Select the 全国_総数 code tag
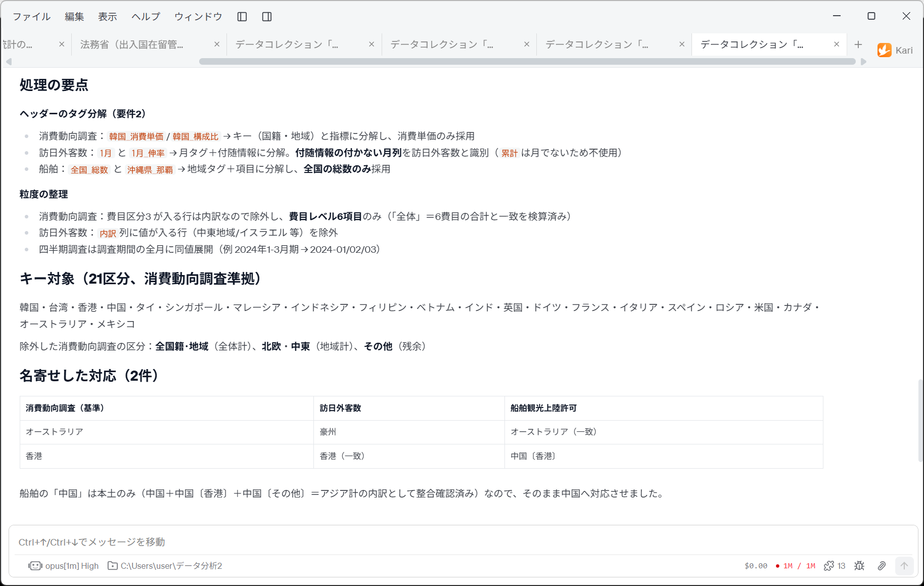 (x=89, y=170)
